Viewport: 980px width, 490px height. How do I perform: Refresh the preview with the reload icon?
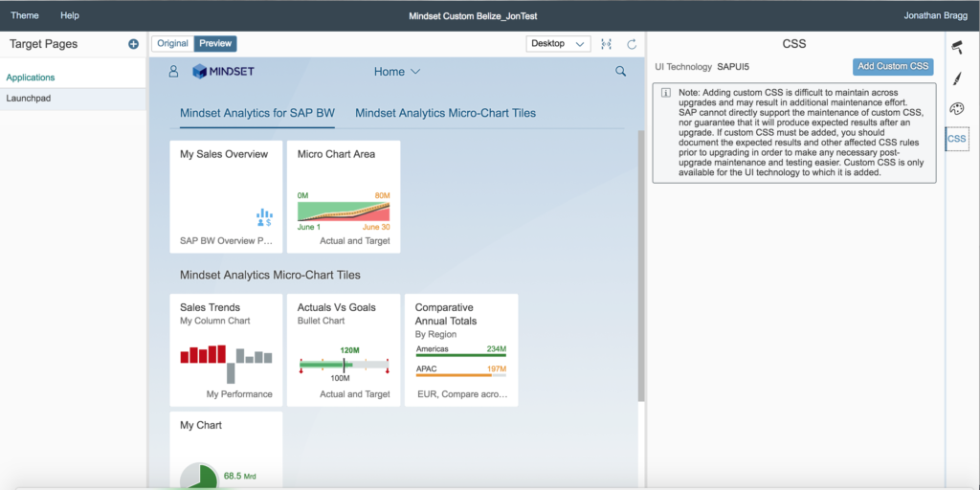pyautogui.click(x=632, y=44)
